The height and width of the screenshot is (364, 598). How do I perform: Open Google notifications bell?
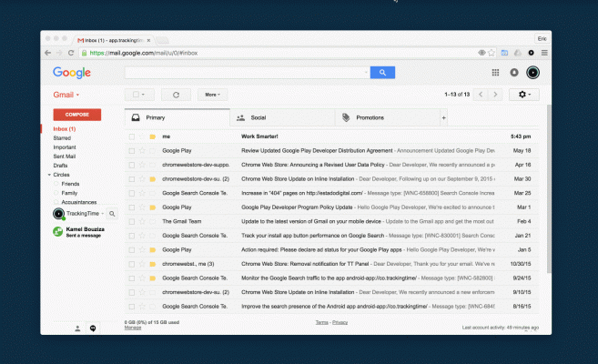tap(514, 73)
